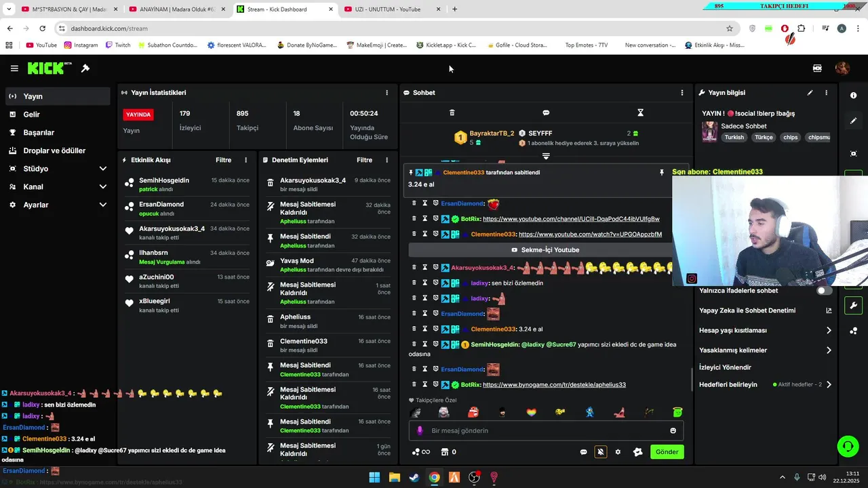Open the Twitch bookmark in bookmarks bar
Image resolution: width=868 pixels, height=488 pixels.
click(118, 45)
